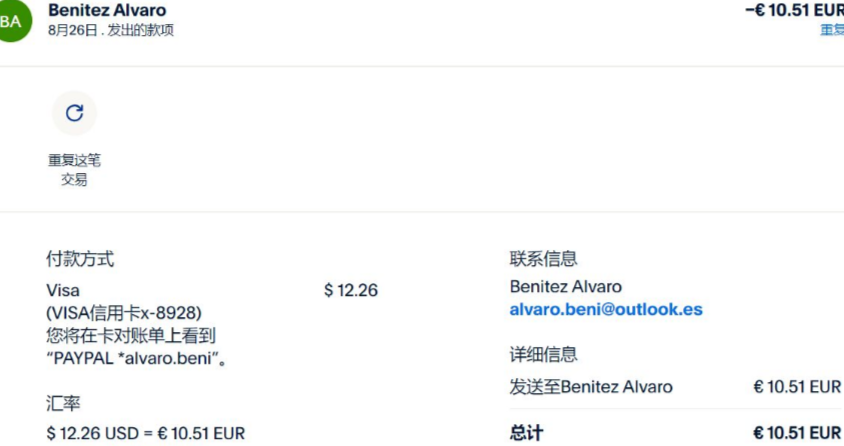This screenshot has height=446, width=844.
Task: Click the 发送至Benitez Alvaro detail row
Action: [x=591, y=387]
